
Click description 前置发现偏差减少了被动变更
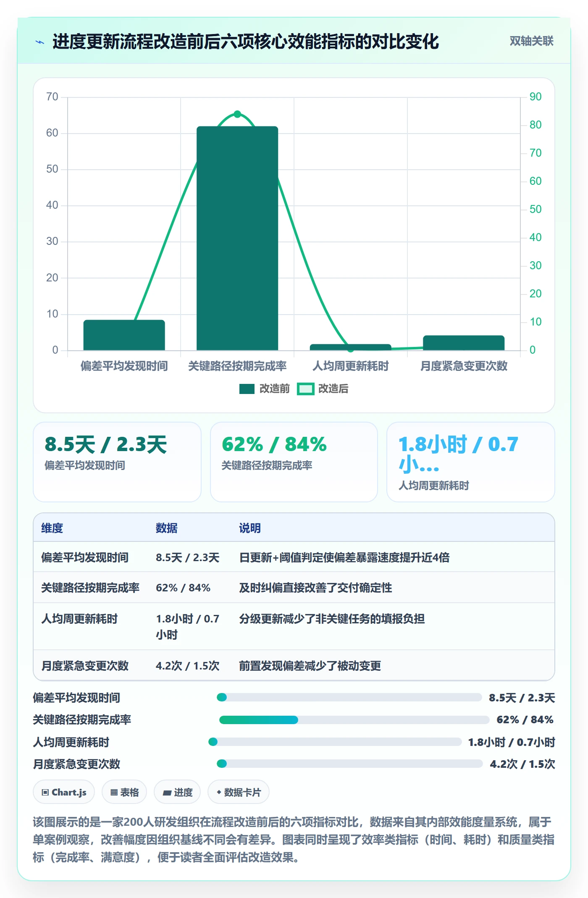tap(310, 665)
